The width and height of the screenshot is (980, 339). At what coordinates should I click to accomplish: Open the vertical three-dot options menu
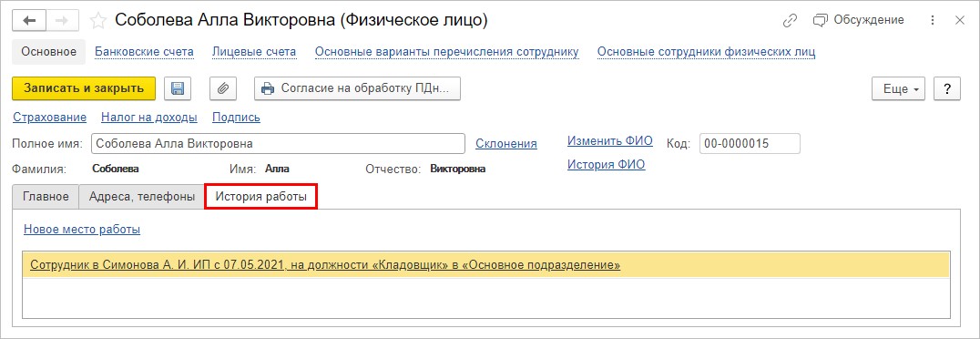(x=933, y=21)
